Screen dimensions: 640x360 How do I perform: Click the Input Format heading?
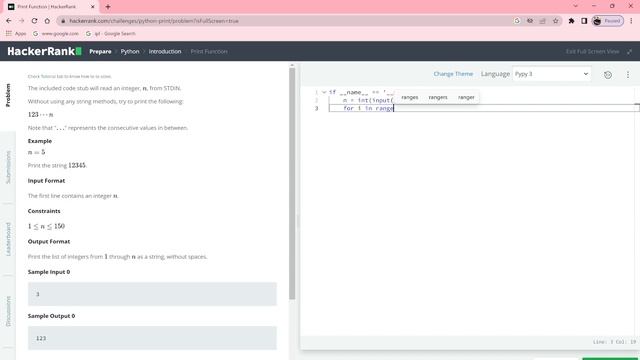coord(47,180)
